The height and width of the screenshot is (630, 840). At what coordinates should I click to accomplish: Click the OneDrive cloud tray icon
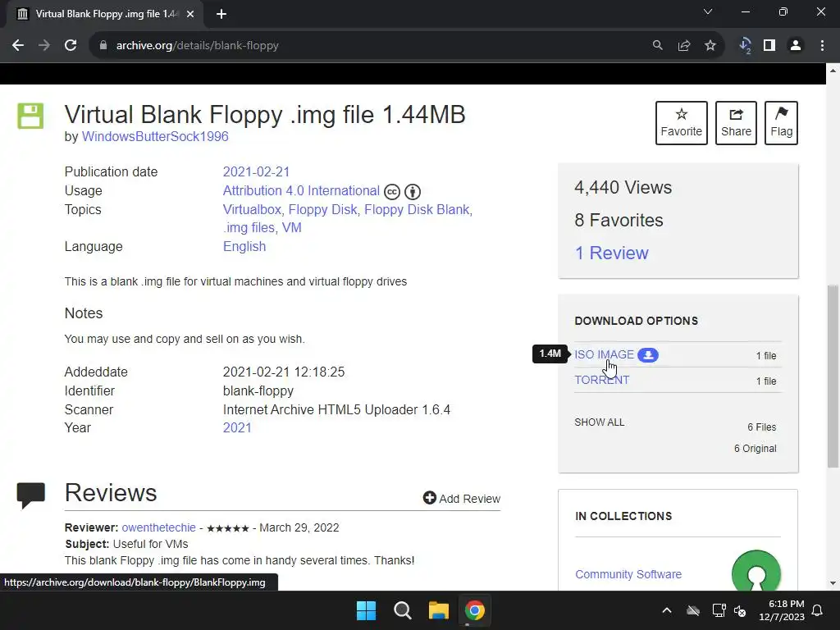point(693,610)
